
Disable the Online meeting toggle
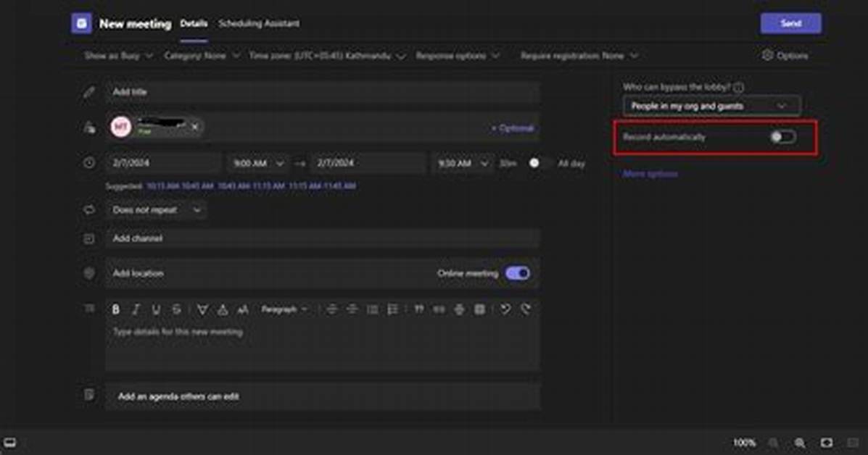click(x=518, y=273)
